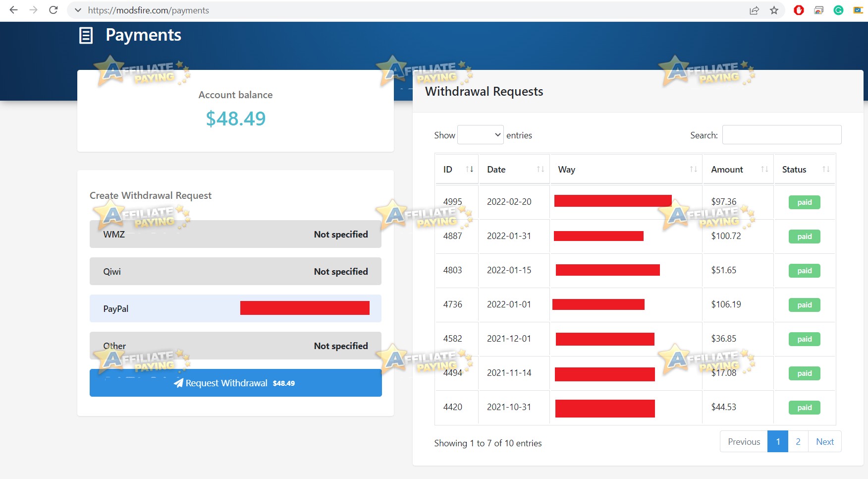Click the back navigation arrow
The width and height of the screenshot is (868, 479).
[x=13, y=10]
